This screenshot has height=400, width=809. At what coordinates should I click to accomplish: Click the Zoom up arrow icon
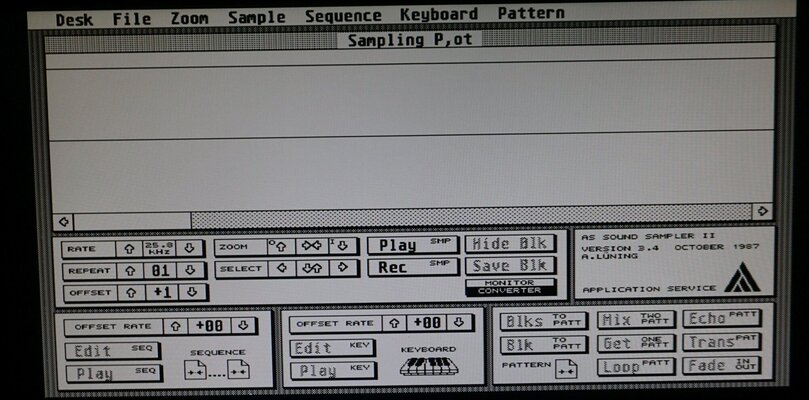pos(281,246)
